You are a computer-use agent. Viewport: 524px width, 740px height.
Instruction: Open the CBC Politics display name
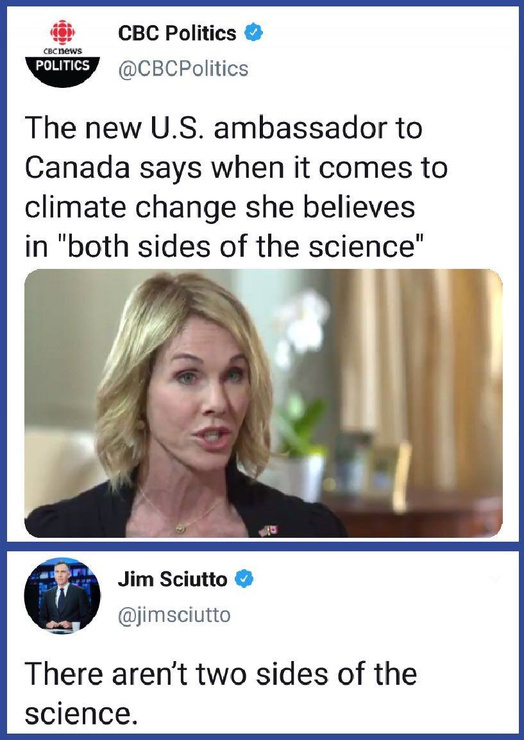(177, 33)
